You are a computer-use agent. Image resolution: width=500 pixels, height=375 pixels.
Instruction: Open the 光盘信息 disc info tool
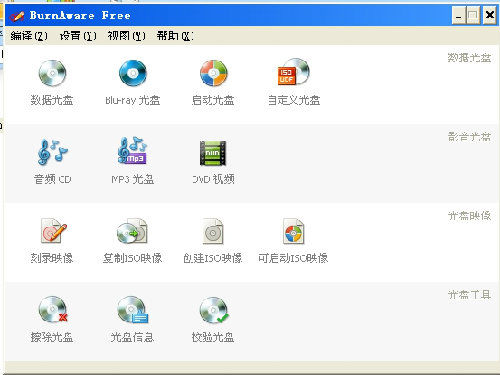click(x=133, y=310)
